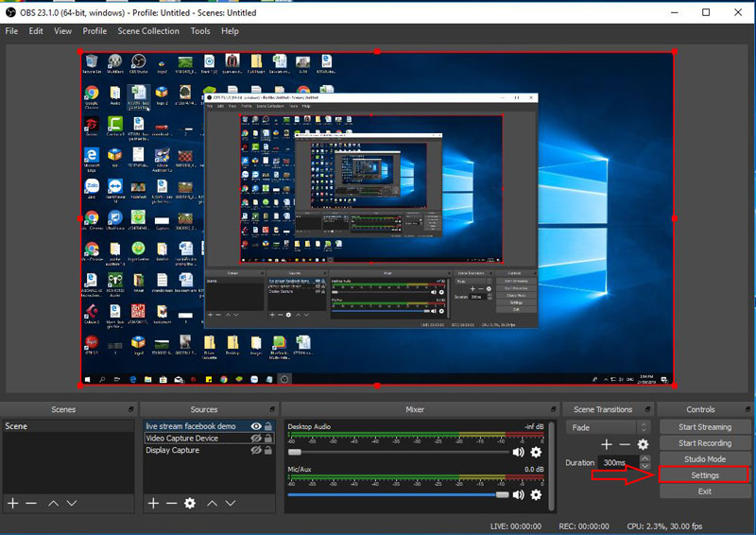756x535 pixels.
Task: Undock the Controls panel with its float icon
Action: pos(747,409)
